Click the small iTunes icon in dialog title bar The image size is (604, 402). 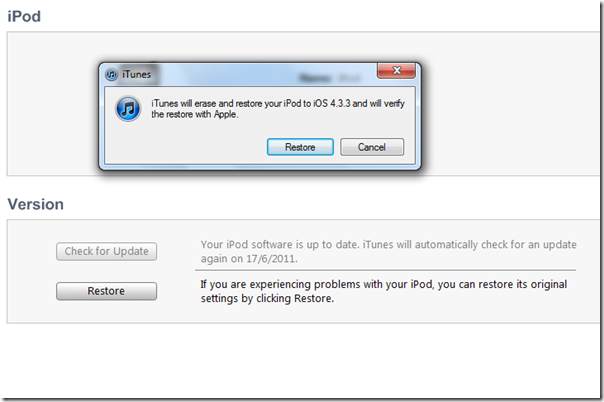click(111, 74)
